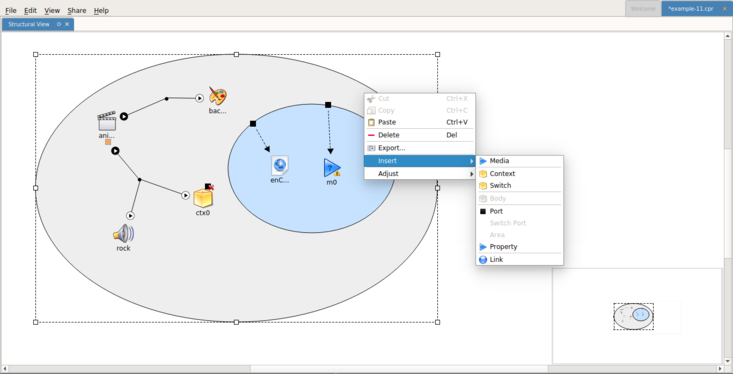This screenshot has width=733, height=374.
Task: Close the example-11.cpr tab
Action: click(x=725, y=8)
